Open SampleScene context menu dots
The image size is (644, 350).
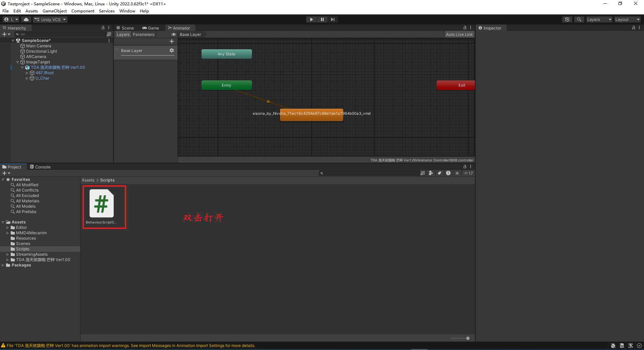click(x=109, y=41)
